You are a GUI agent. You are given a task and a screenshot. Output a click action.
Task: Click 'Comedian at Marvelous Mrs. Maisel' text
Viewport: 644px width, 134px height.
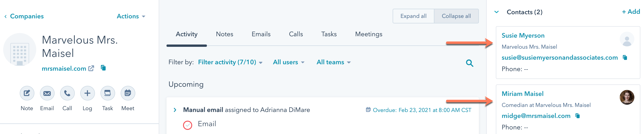(546, 105)
